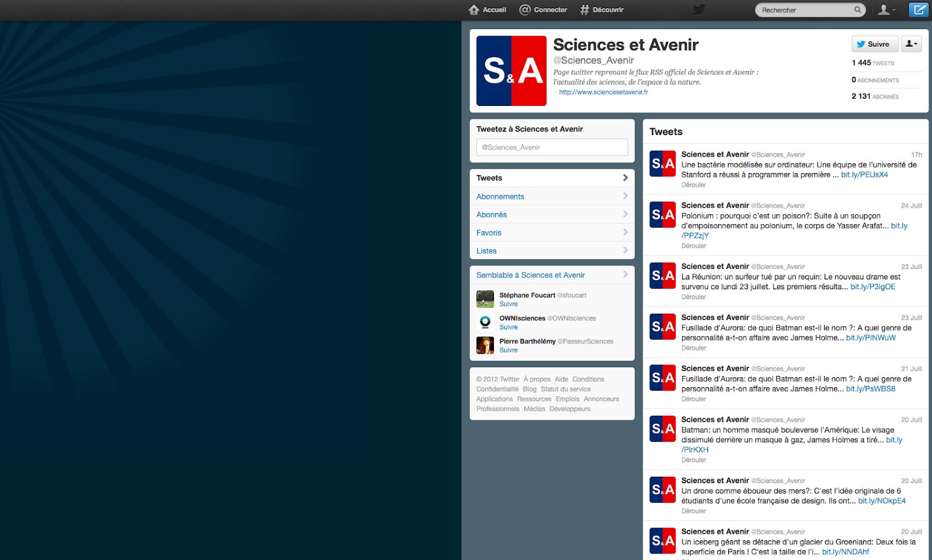Open the Annonceurs footer link
Screen dimensions: 932x560
601,399
